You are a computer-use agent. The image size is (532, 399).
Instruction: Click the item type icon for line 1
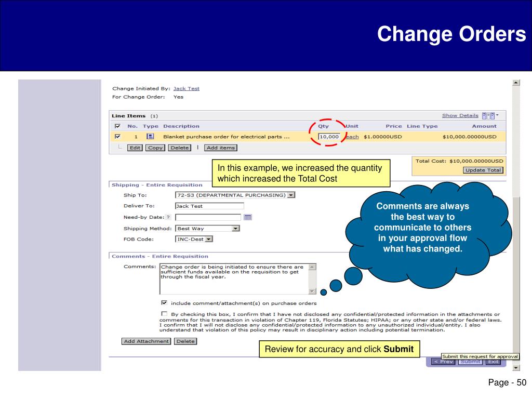coord(150,137)
